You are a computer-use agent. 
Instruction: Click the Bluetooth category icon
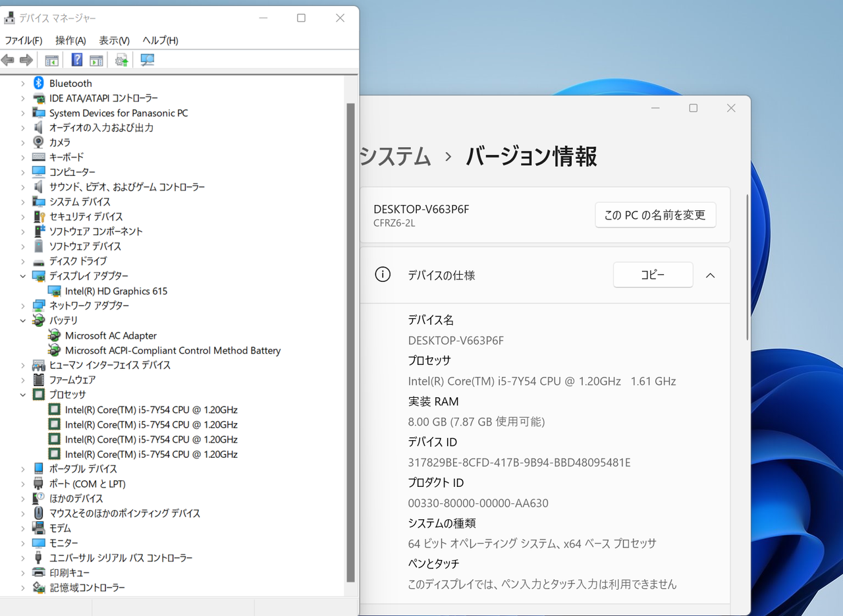[x=38, y=83]
